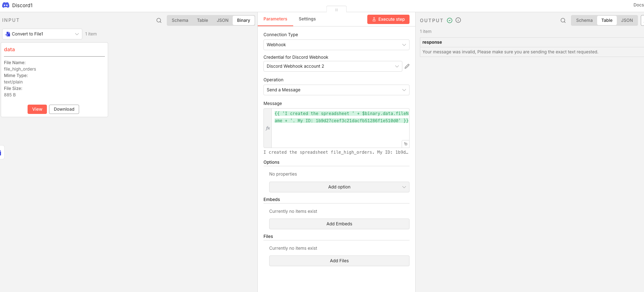Click the fx expression icon

coord(268,128)
